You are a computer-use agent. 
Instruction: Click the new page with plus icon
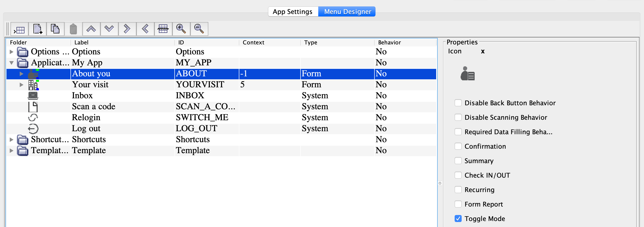coord(37,29)
